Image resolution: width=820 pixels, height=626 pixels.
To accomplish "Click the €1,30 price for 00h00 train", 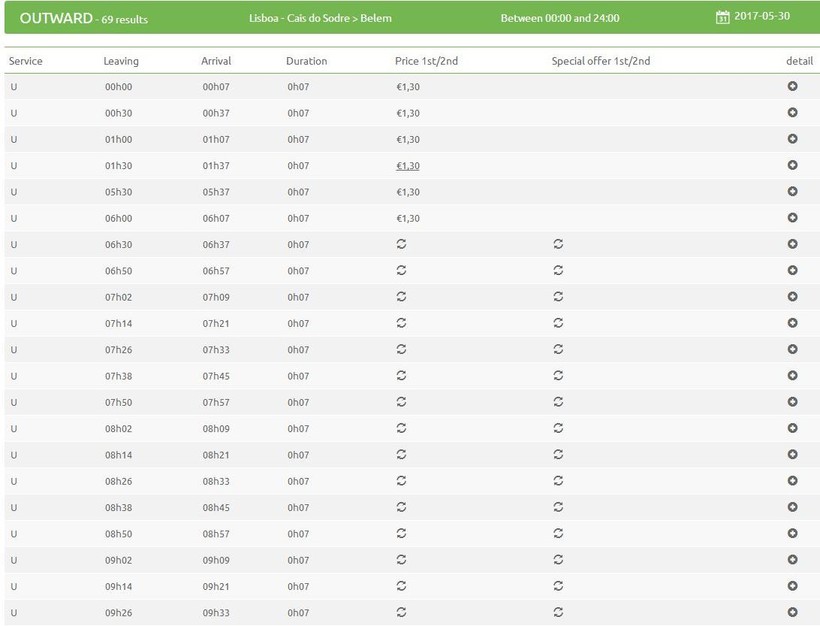I will [408, 87].
